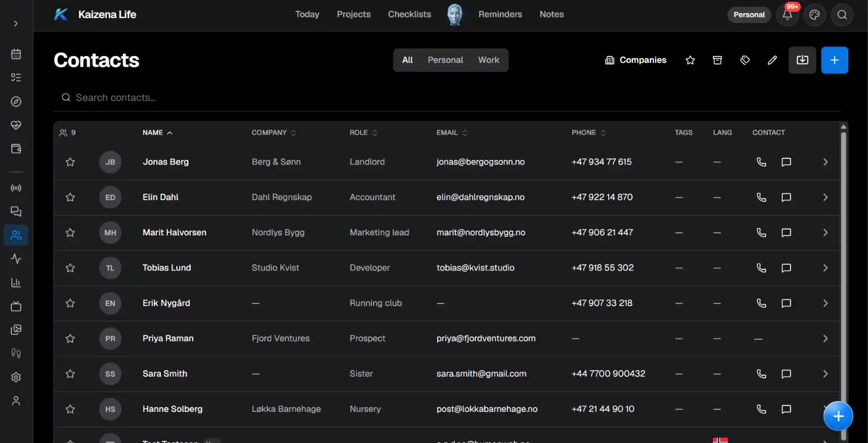The height and width of the screenshot is (443, 868).
Task: Sort contacts by Company column
Action: (274, 132)
